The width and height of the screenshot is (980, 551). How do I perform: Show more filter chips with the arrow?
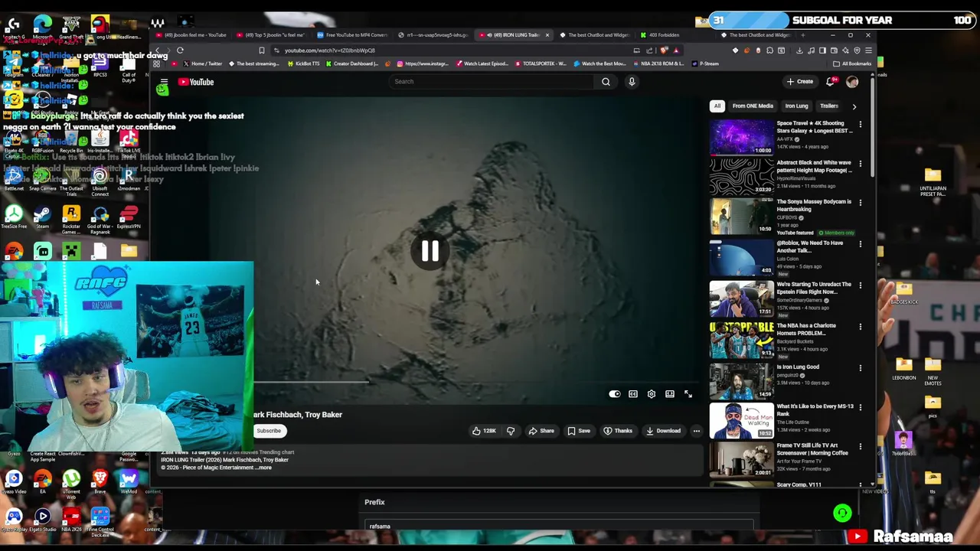tap(854, 106)
